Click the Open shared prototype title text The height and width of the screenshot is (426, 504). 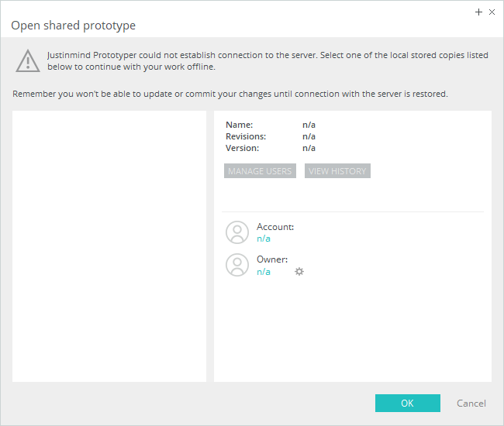(x=74, y=26)
